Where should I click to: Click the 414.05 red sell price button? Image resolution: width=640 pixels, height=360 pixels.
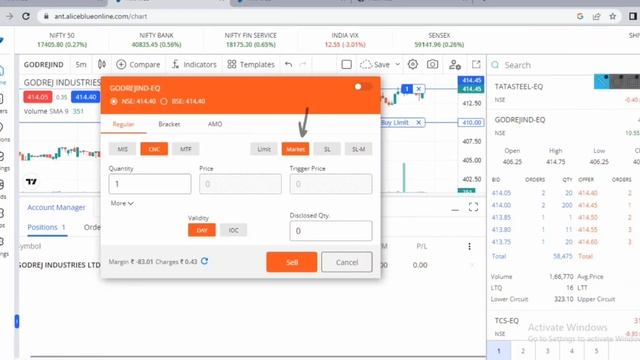pos(38,97)
